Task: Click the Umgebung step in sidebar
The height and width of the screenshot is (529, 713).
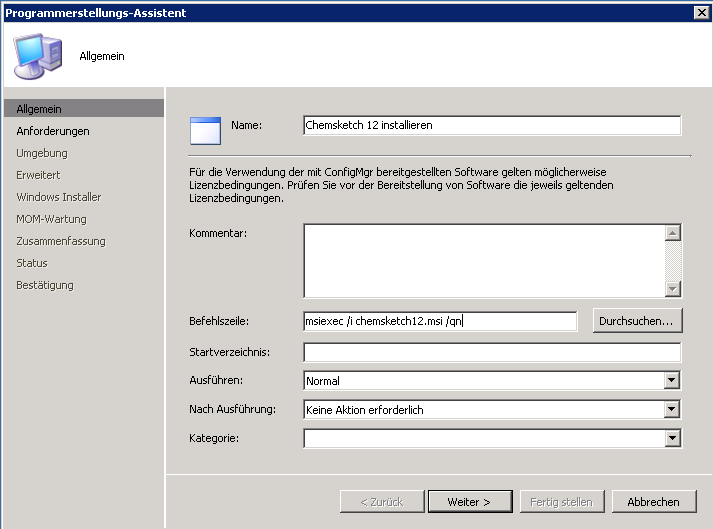Action: pyautogui.click(x=42, y=153)
